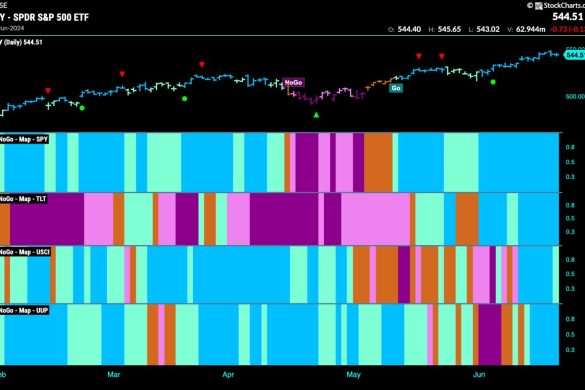Click the SPDR S&P 500 ETF title
Viewport: 585px width, 390px height.
(x=51, y=18)
